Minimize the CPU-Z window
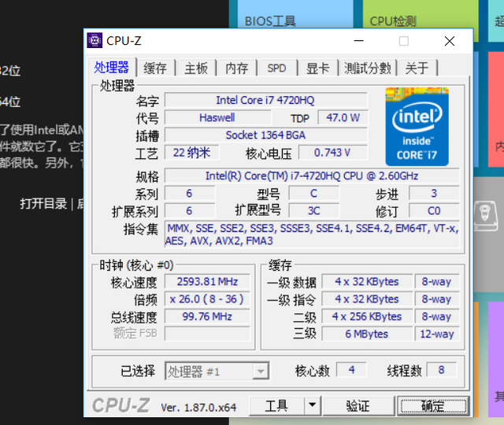This screenshot has height=425, width=504. pos(359,41)
